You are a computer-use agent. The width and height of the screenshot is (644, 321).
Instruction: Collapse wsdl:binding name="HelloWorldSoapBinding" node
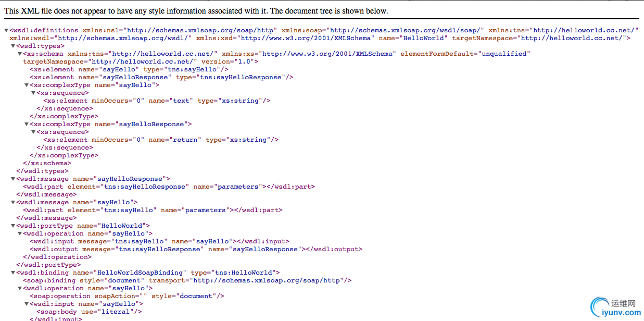click(x=13, y=273)
